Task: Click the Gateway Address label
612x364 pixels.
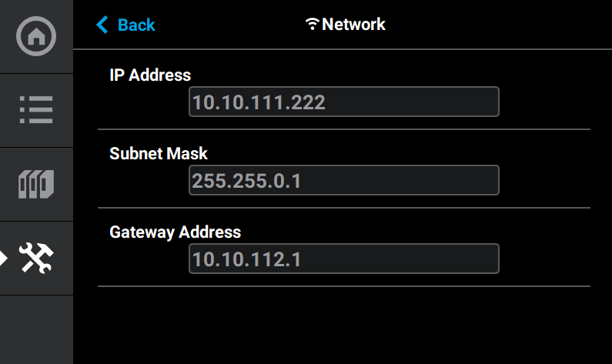Action: tap(175, 232)
